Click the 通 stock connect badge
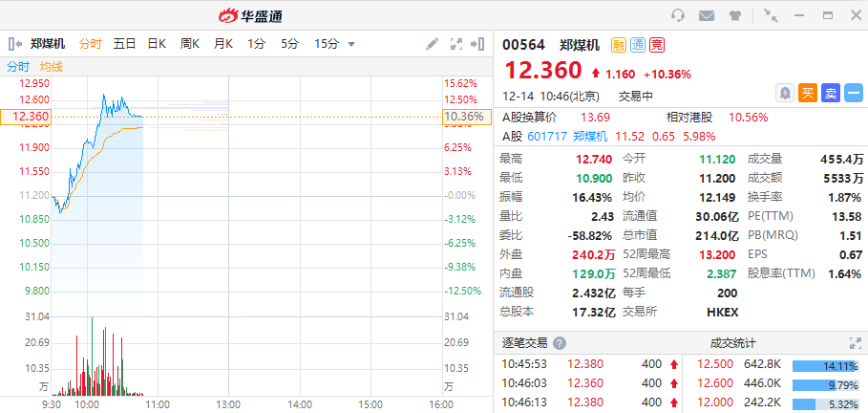Screen dimensions: 868x413 (638, 45)
